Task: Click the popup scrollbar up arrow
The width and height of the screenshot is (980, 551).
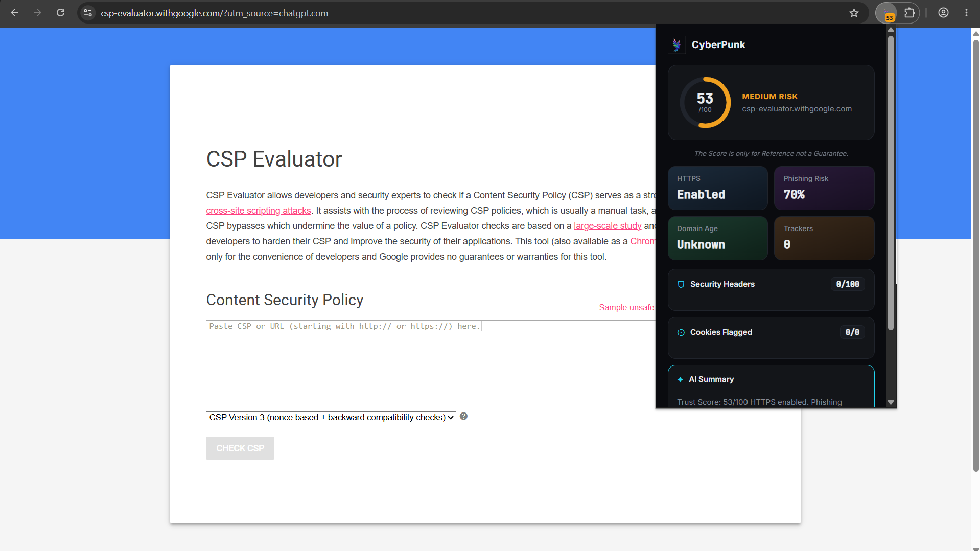Action: tap(891, 30)
